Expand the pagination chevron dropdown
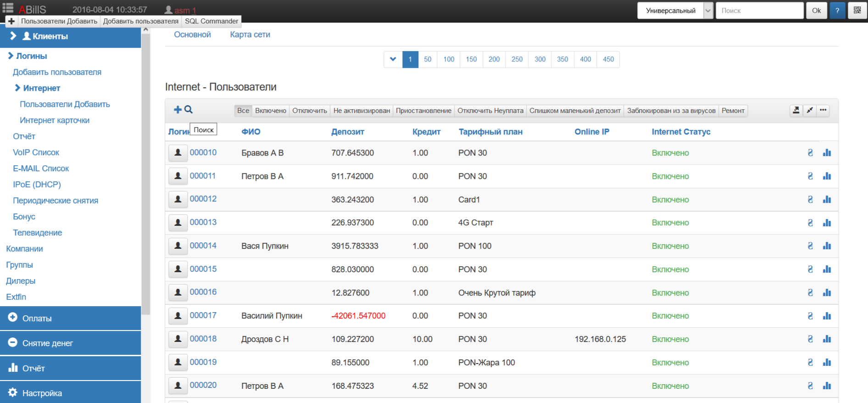Screen dimensions: 868x403 [x=393, y=59]
